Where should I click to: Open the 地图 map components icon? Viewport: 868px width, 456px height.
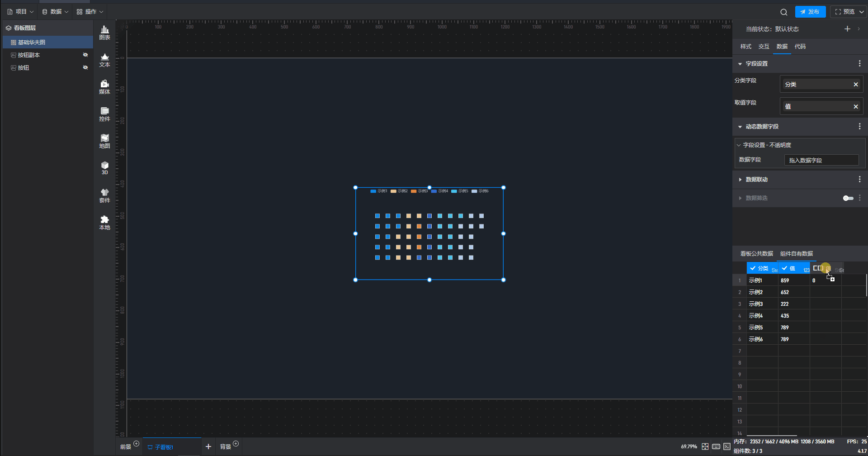click(x=104, y=141)
